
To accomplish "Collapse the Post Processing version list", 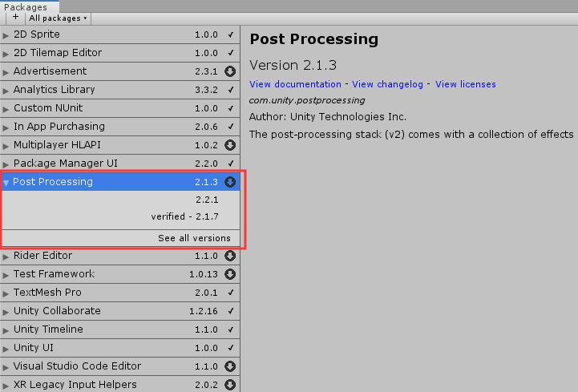I will click(6, 183).
